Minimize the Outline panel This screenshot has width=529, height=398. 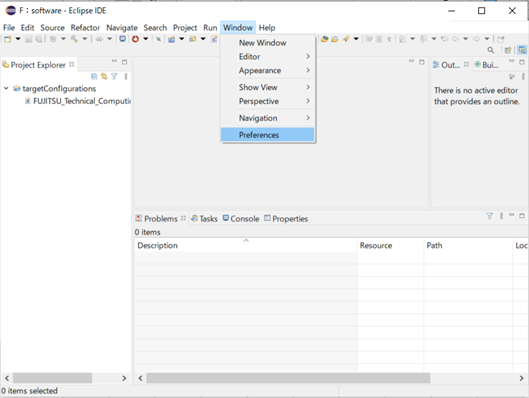pyautogui.click(x=511, y=61)
